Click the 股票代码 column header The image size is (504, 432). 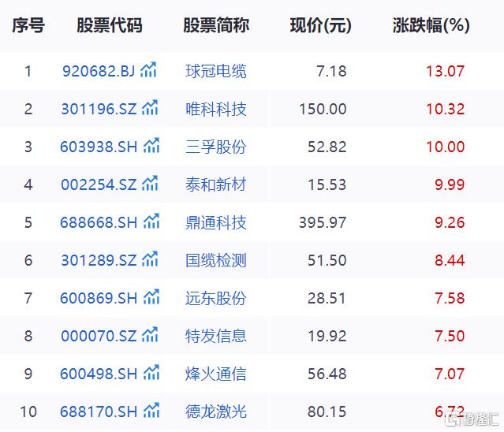tap(110, 25)
